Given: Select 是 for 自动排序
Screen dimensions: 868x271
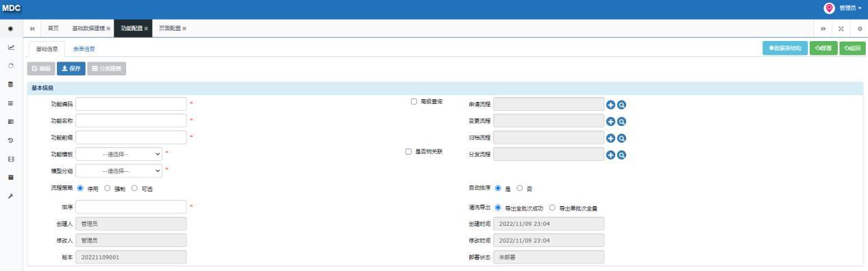Looking at the screenshot, I should (x=498, y=188).
